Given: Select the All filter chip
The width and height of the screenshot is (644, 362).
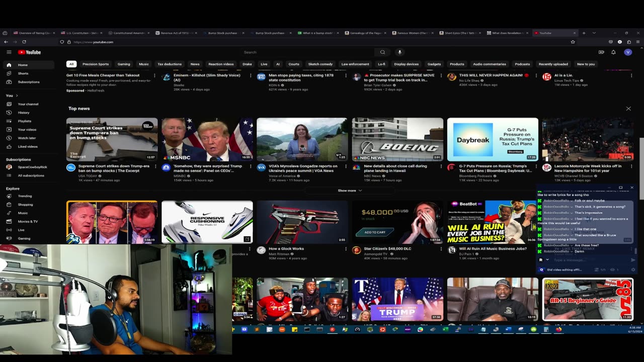Looking at the screenshot, I should (x=71, y=64).
